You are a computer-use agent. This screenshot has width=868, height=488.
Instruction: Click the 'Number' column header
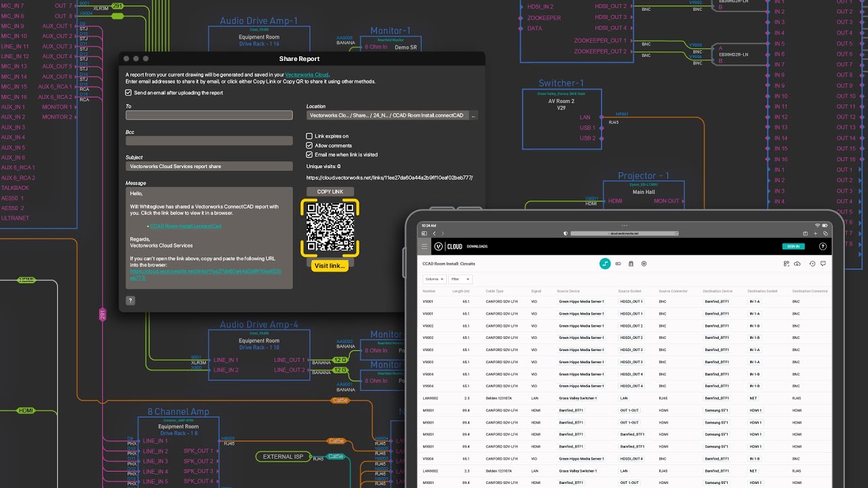(429, 291)
